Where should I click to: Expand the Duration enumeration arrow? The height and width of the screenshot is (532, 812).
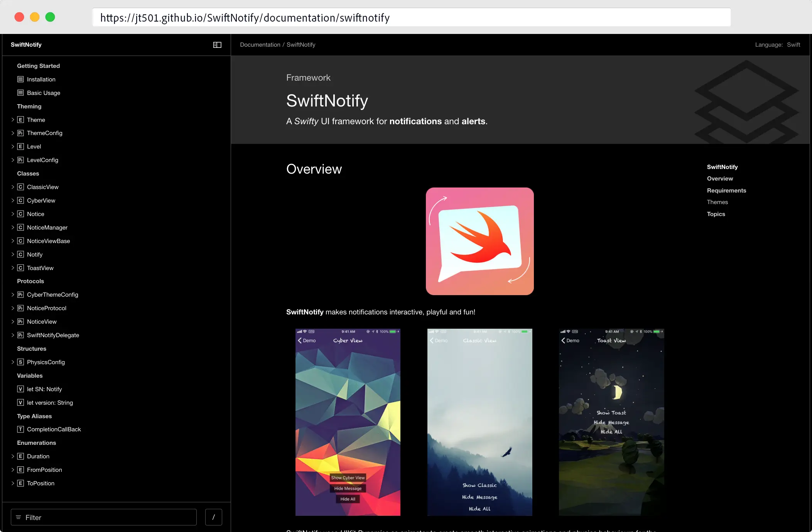[x=13, y=456]
